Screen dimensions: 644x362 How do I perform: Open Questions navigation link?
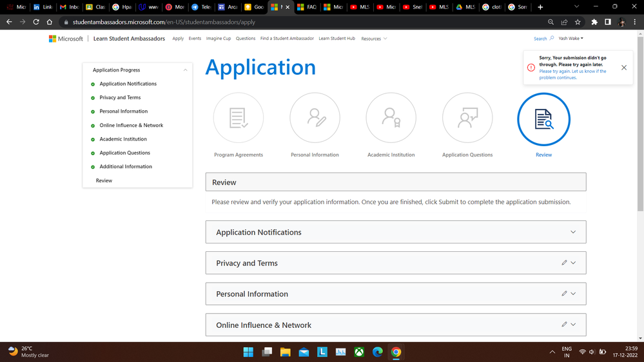pyautogui.click(x=246, y=39)
